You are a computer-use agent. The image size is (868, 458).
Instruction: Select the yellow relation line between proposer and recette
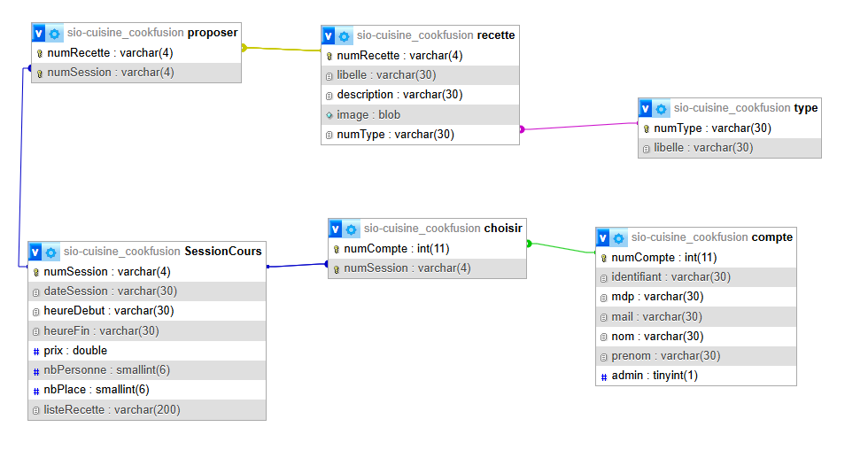[283, 50]
